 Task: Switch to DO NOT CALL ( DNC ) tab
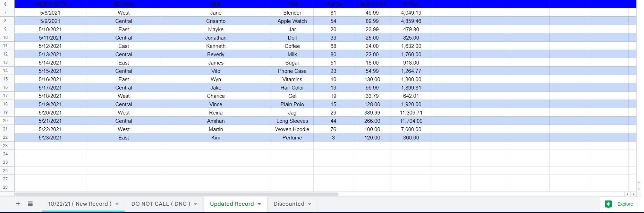[161, 204]
